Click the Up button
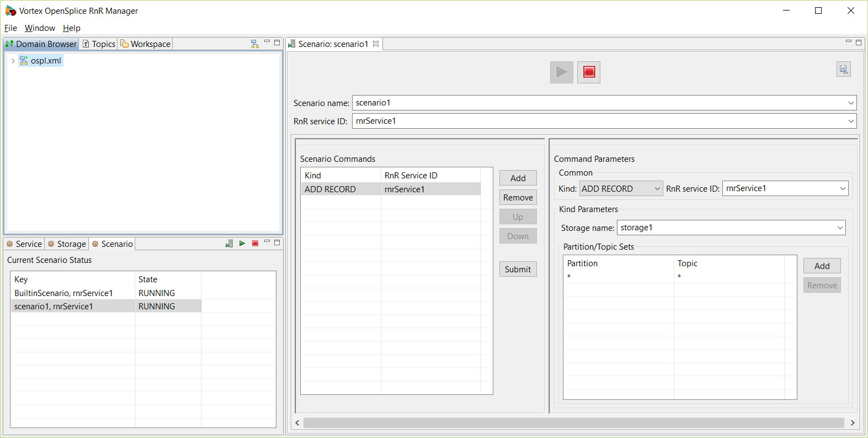The height and width of the screenshot is (438, 868). [x=518, y=217]
